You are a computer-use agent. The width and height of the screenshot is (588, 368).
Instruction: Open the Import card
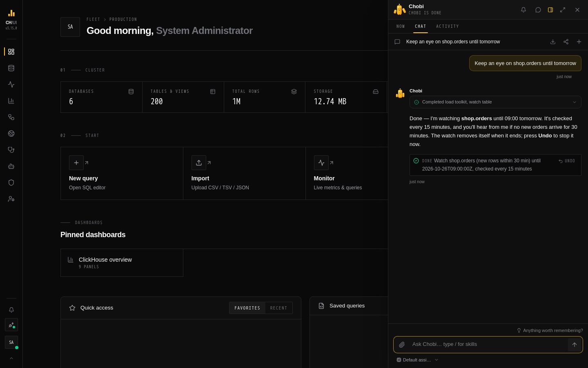tap(244, 173)
